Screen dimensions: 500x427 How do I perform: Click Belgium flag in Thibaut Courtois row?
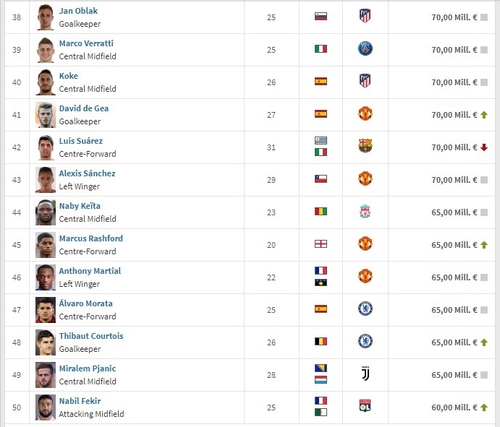click(321, 341)
